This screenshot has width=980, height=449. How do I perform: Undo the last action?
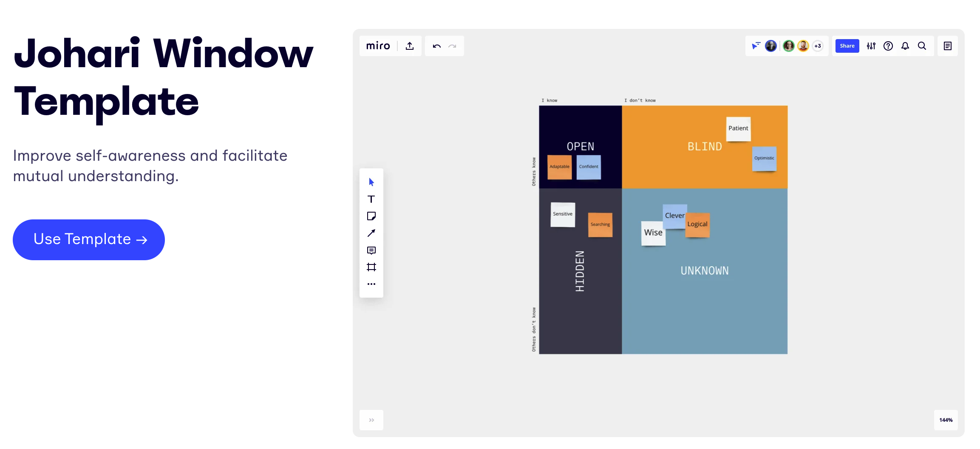tap(437, 46)
